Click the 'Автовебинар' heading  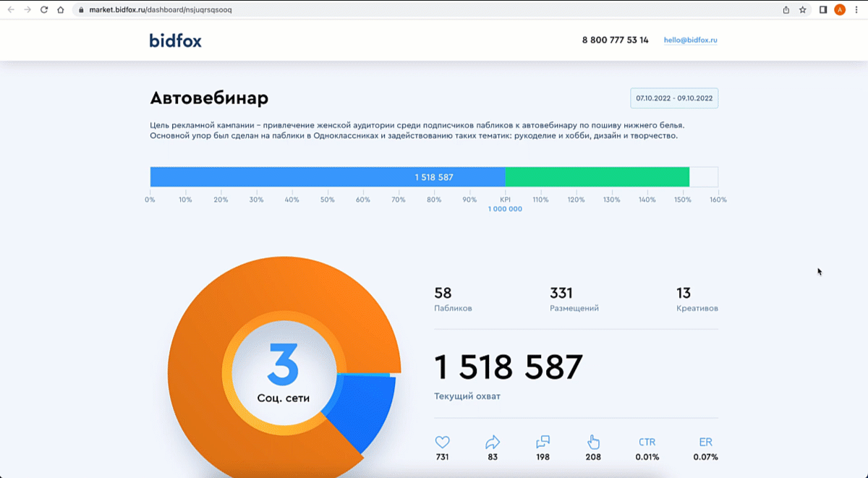tap(209, 98)
